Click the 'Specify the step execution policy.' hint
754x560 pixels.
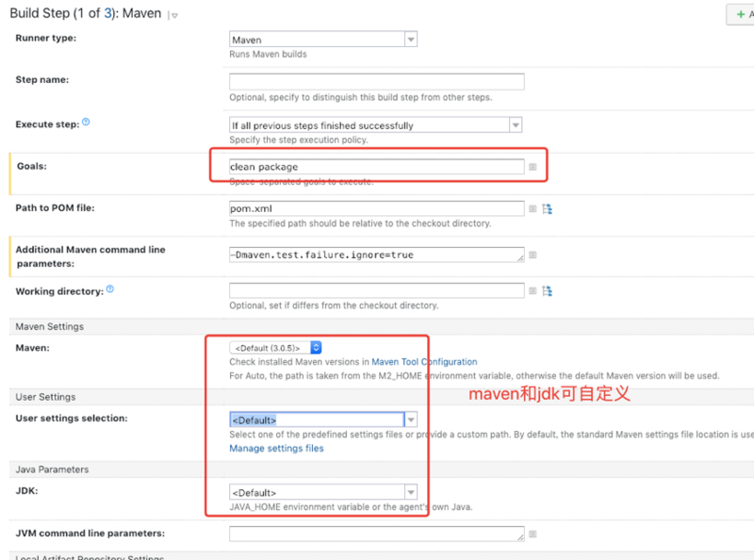[299, 140]
